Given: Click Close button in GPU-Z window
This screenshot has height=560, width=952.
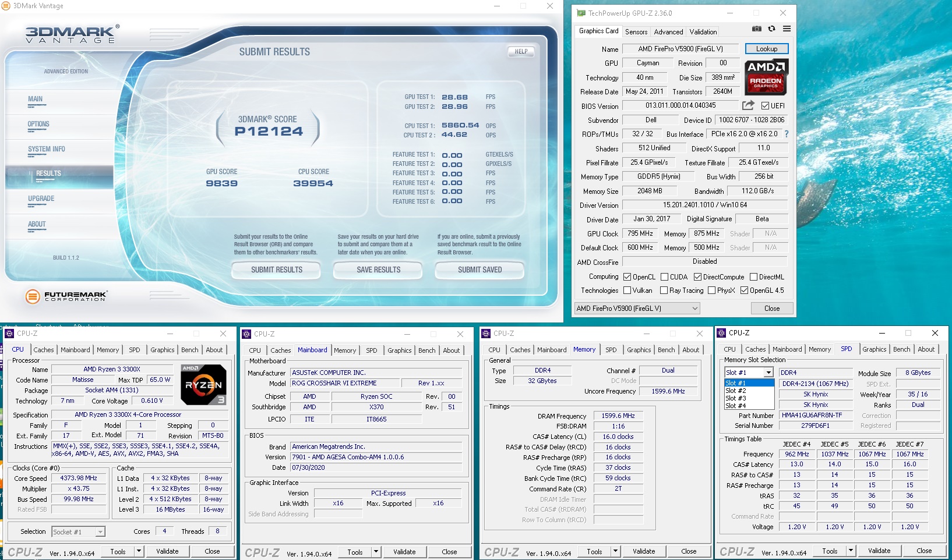Looking at the screenshot, I should click(x=772, y=309).
